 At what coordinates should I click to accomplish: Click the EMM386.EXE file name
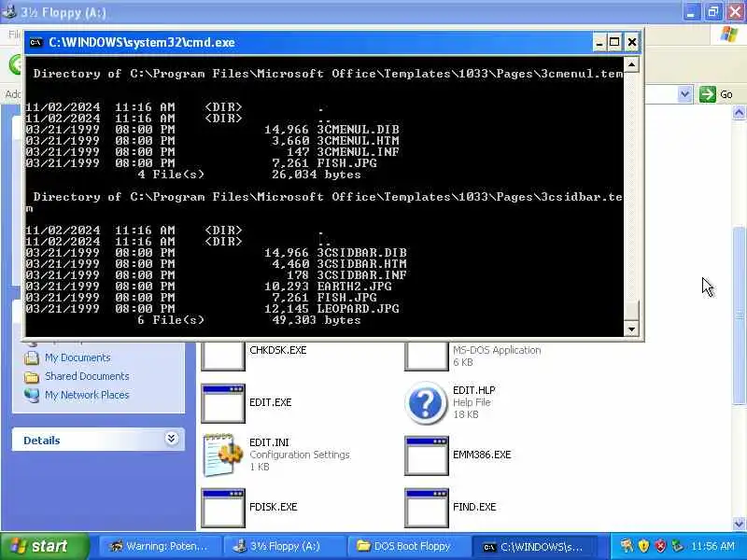[482, 455]
